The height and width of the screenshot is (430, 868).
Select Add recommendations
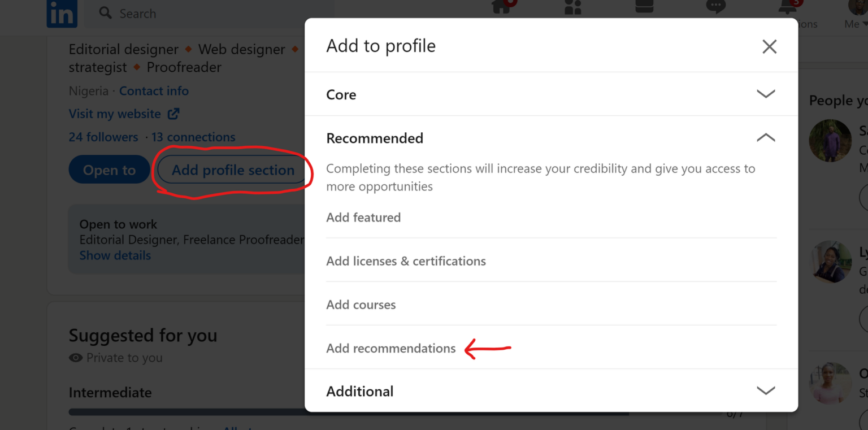tap(391, 348)
